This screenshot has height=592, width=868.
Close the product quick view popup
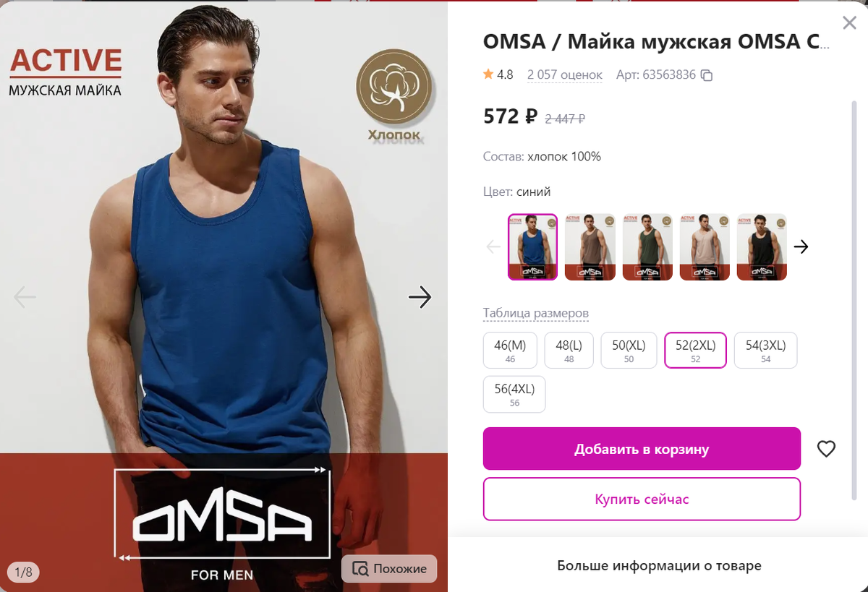(x=849, y=23)
